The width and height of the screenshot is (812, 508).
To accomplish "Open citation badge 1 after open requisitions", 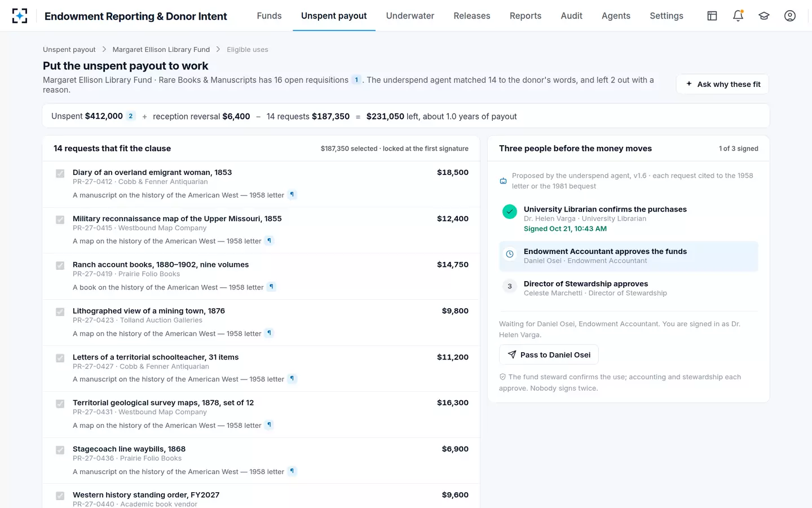I will 356,80.
